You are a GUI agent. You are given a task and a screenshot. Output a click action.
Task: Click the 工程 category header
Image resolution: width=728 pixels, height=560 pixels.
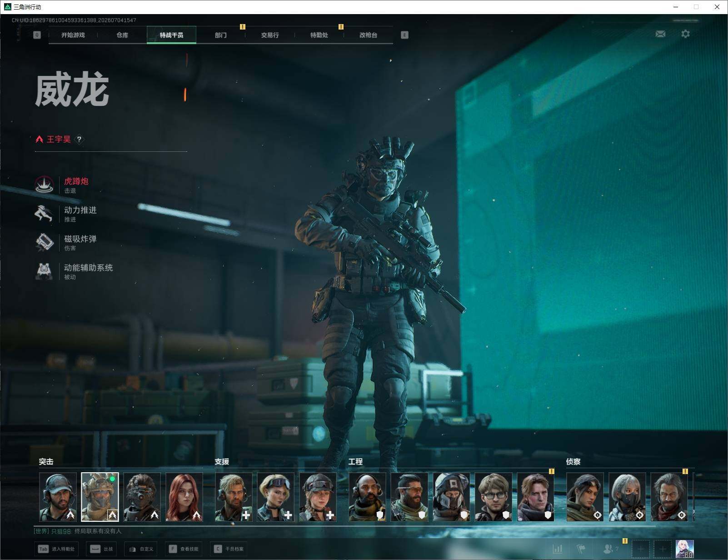[355, 461]
